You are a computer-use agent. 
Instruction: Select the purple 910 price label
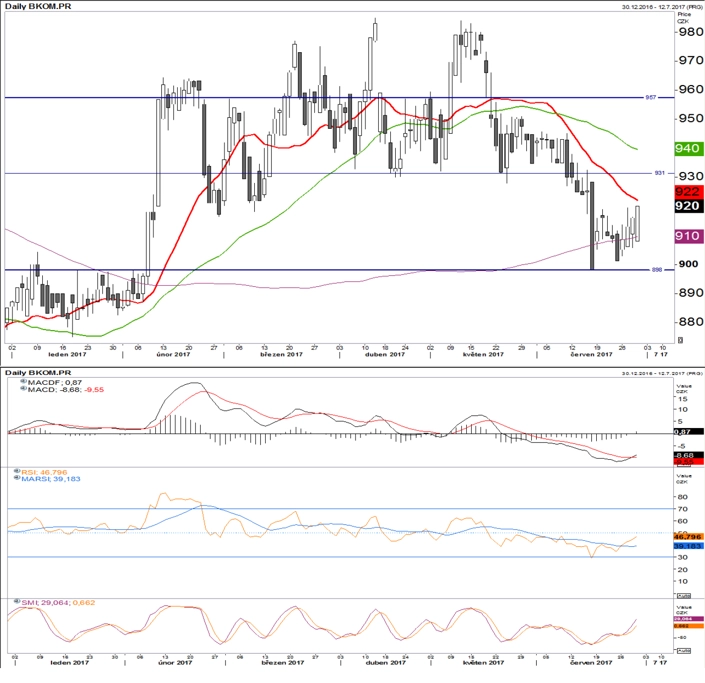(x=688, y=236)
